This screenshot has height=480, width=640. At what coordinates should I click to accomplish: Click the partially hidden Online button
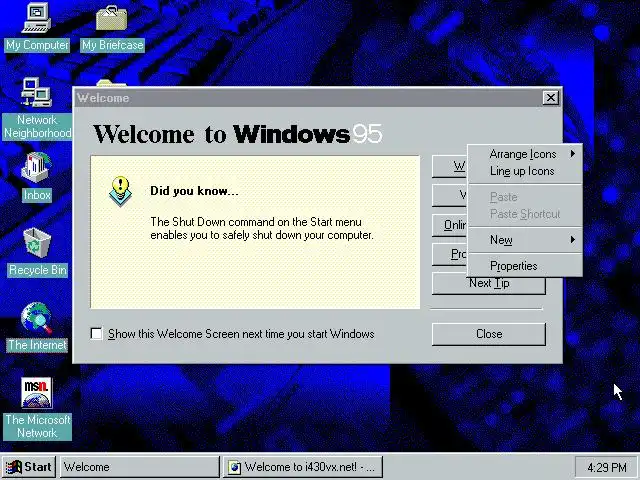[450, 225]
